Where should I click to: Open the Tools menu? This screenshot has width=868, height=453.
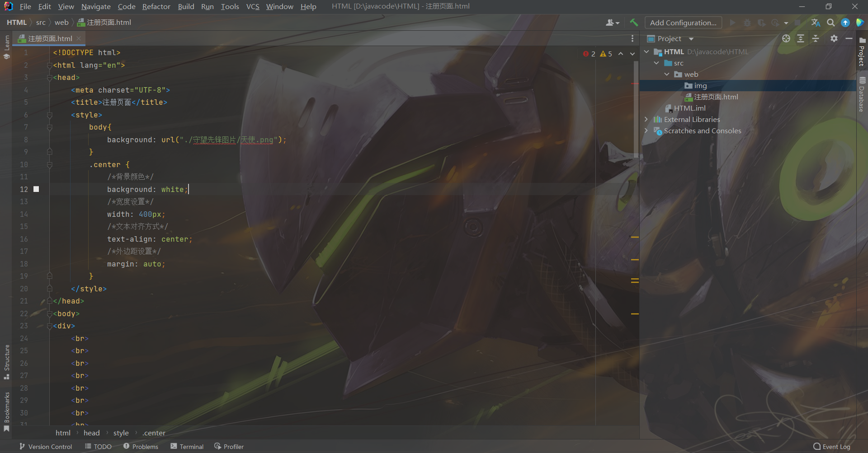tap(230, 6)
